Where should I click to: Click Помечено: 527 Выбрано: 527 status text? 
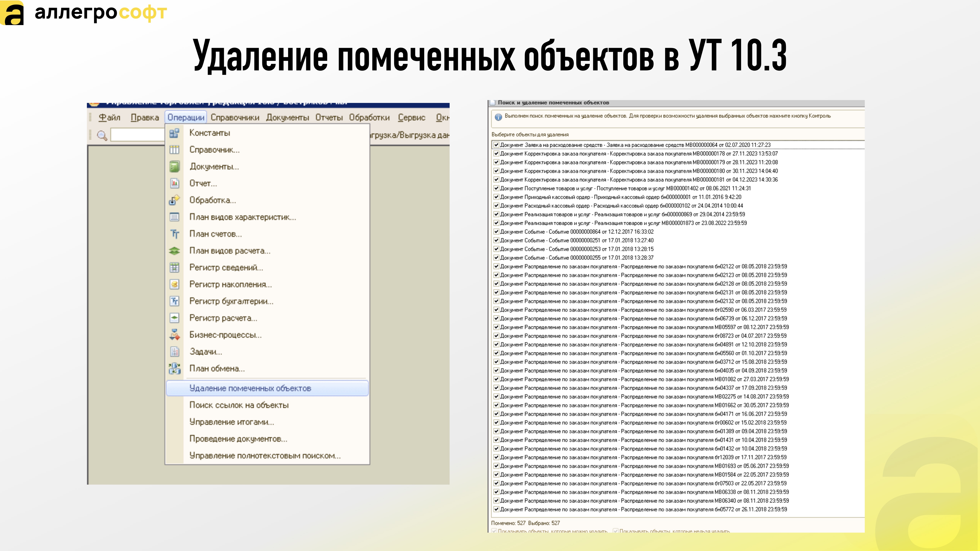coord(525,523)
